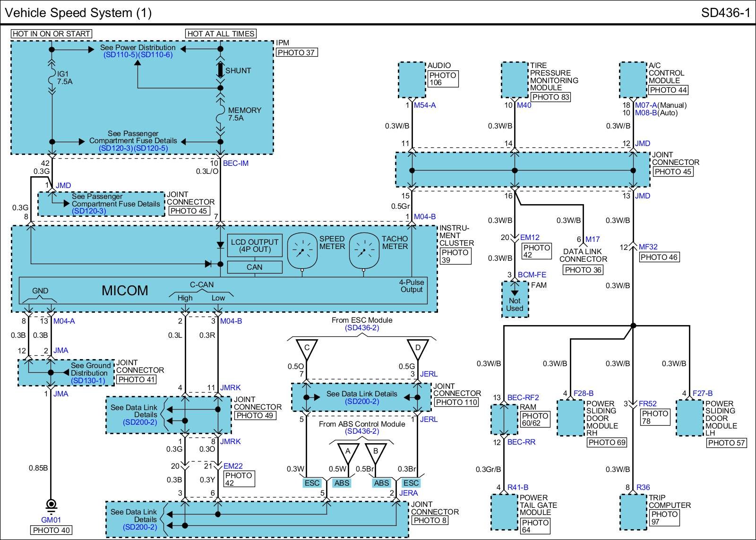
Task: Open the PHOTO 60/62 RAM reference
Action: (535, 420)
